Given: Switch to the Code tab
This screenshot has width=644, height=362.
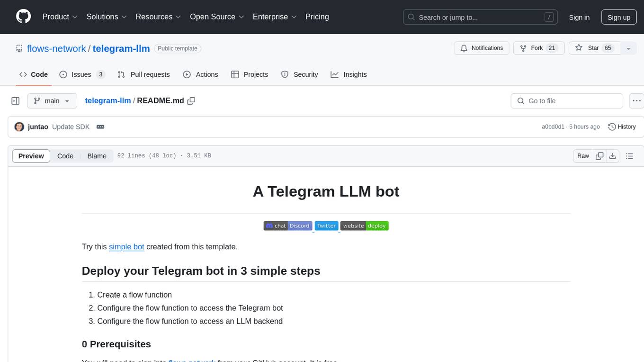Looking at the screenshot, I should 34,74.
